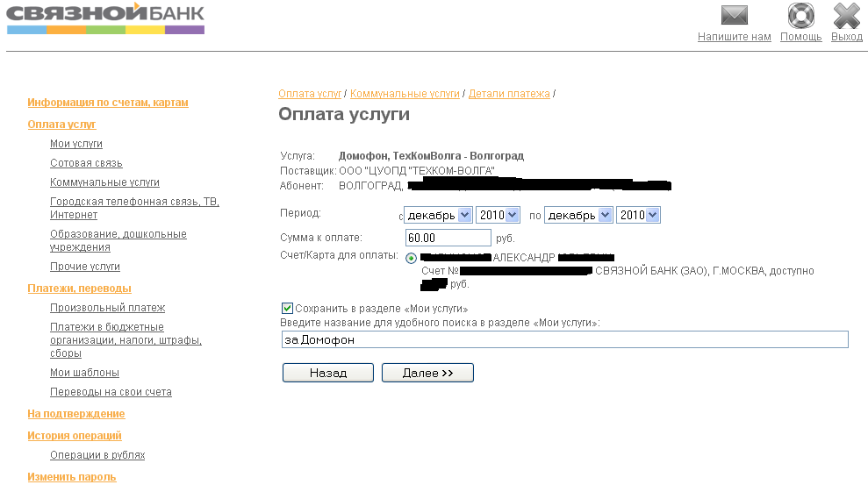Open the end month dropdown after по

coord(578,215)
